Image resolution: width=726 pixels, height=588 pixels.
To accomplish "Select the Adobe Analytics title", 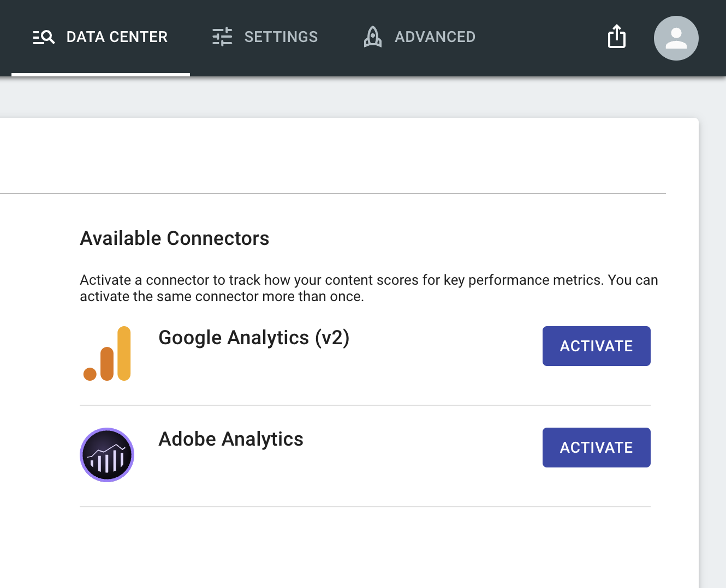I will click(231, 439).
